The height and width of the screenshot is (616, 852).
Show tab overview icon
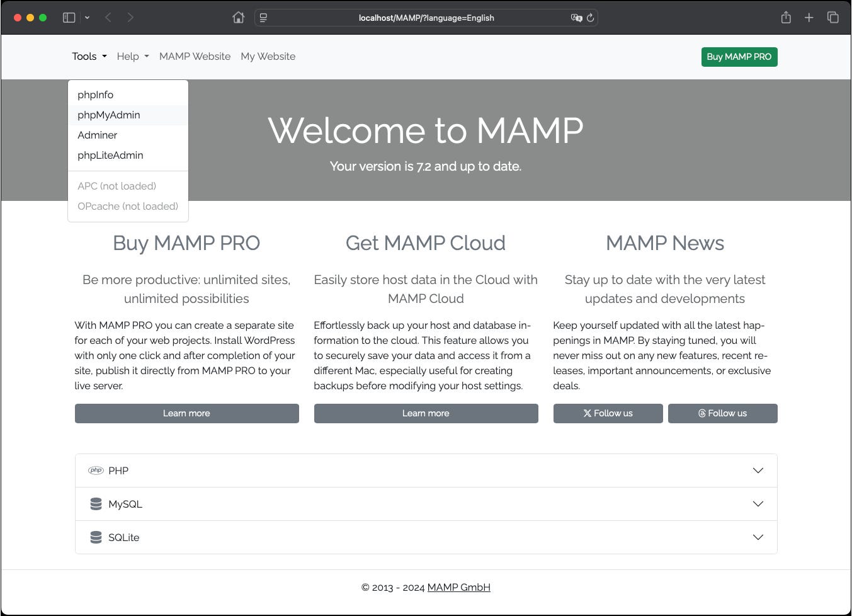pos(832,18)
